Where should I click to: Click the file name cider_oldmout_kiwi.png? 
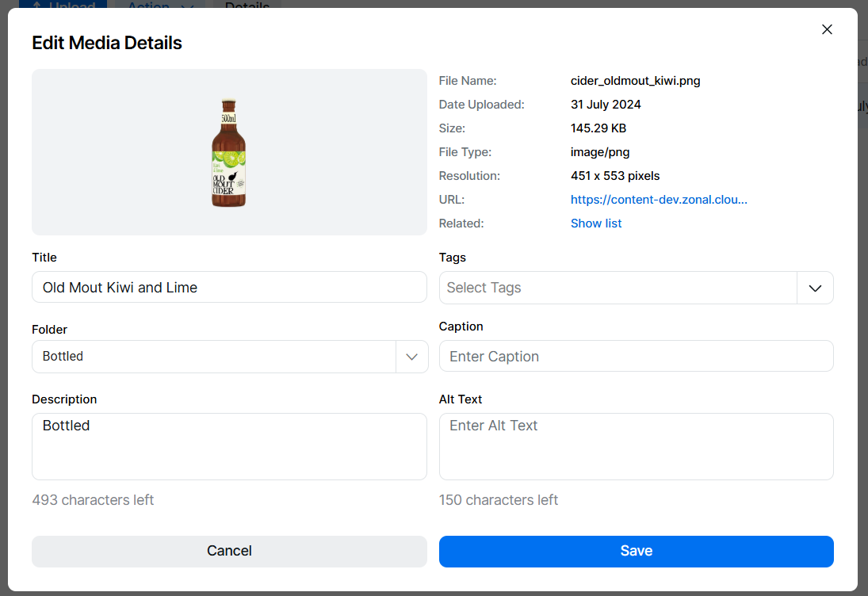636,81
